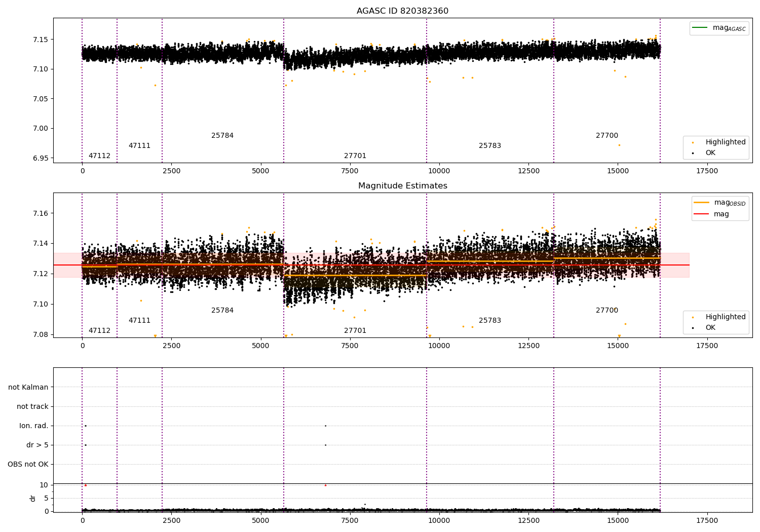Click label 27700 in Magnitude Estimates plot
The width and height of the screenshot is (760, 532).
coord(607,311)
